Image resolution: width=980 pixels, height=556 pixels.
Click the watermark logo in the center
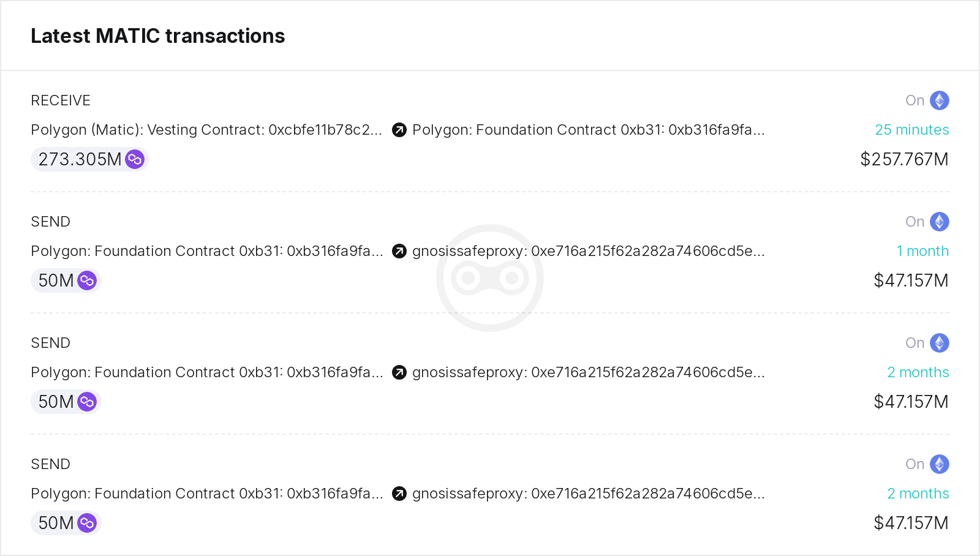(x=490, y=278)
